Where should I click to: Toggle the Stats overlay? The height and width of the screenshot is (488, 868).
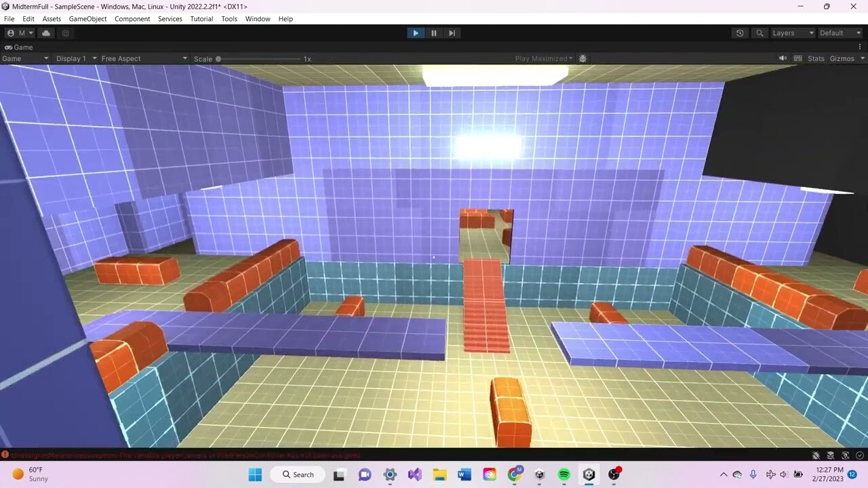point(815,58)
